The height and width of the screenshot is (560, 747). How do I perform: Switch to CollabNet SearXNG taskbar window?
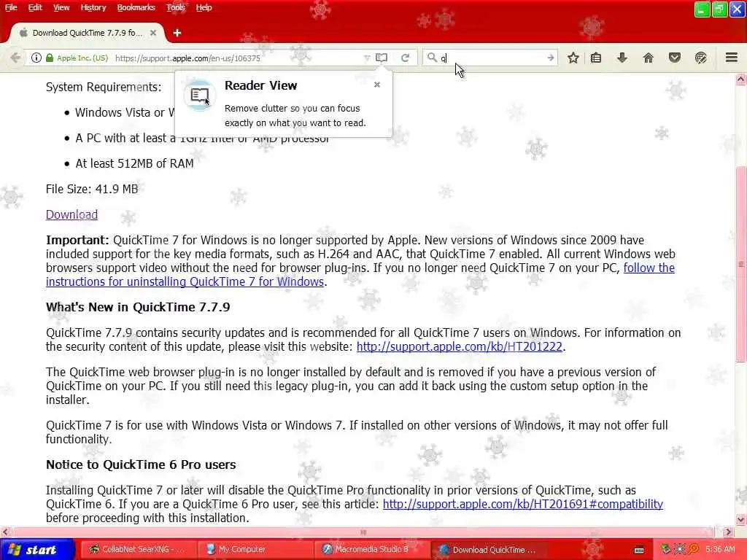point(137,550)
